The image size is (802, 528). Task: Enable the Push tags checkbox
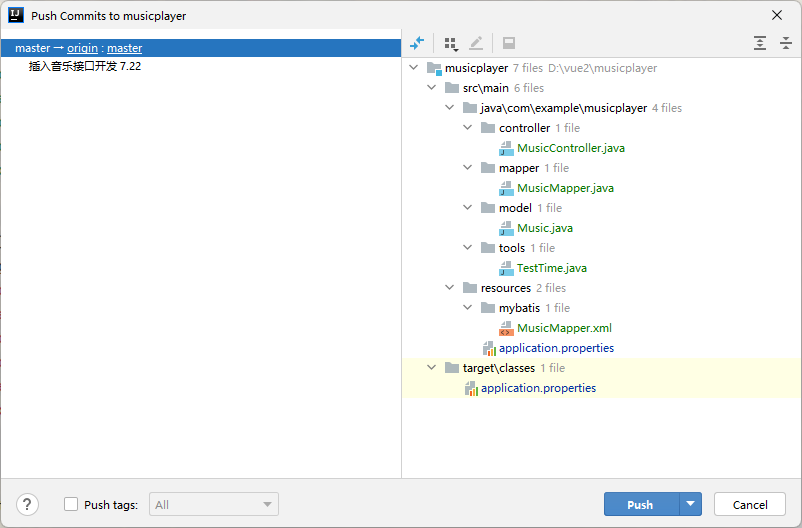click(x=71, y=504)
